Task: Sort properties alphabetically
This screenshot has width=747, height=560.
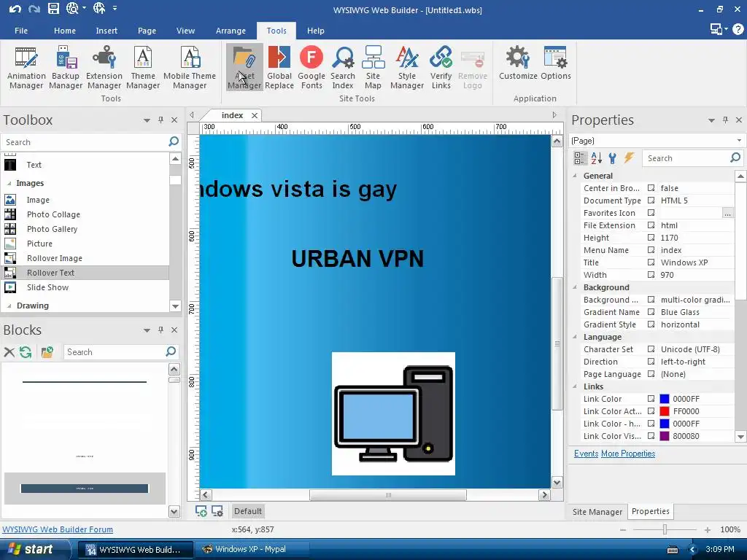Action: (x=597, y=158)
